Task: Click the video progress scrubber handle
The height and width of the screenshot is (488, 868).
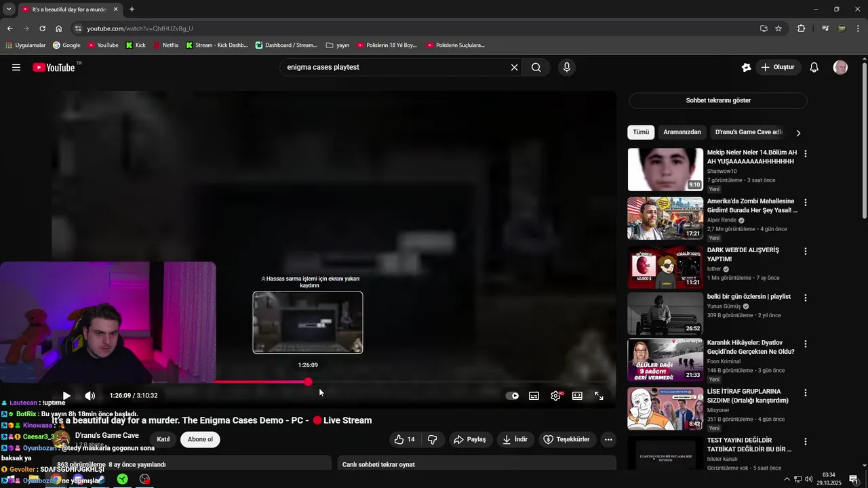Action: pyautogui.click(x=309, y=382)
